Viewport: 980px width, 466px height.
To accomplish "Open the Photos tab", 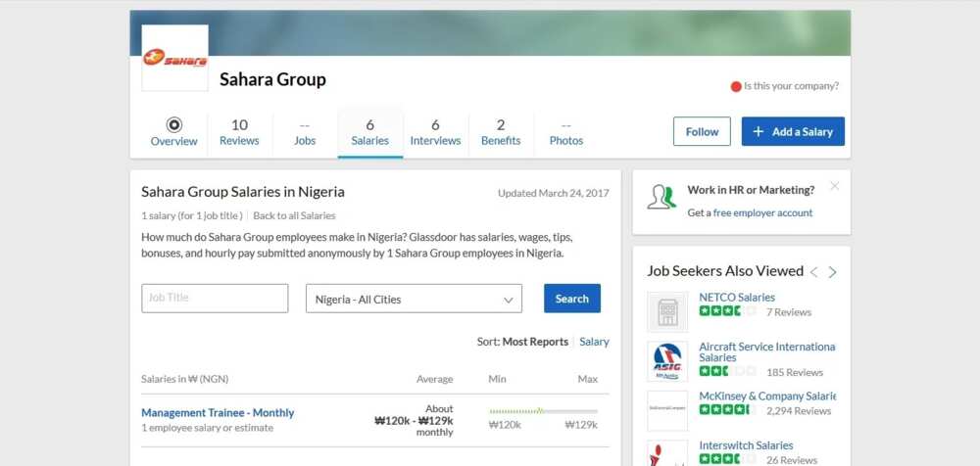I will tap(566, 132).
